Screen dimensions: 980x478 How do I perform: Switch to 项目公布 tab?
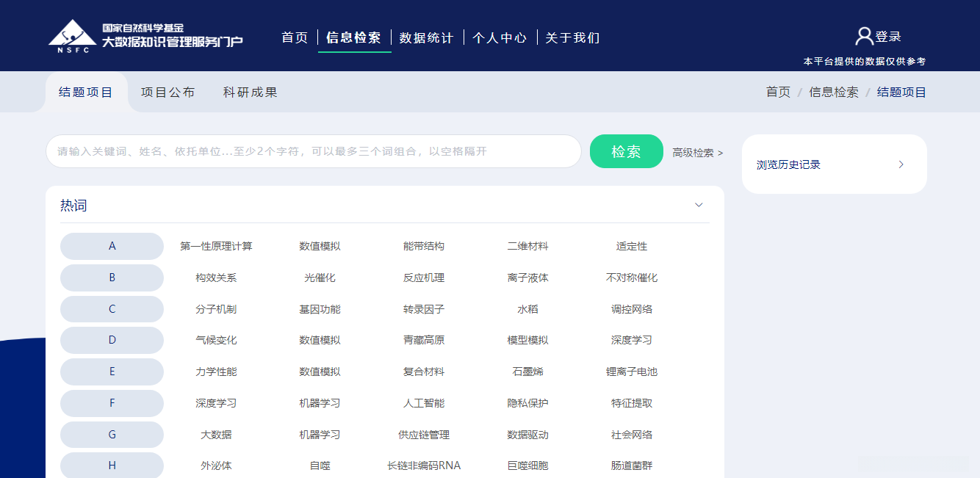pyautogui.click(x=168, y=93)
